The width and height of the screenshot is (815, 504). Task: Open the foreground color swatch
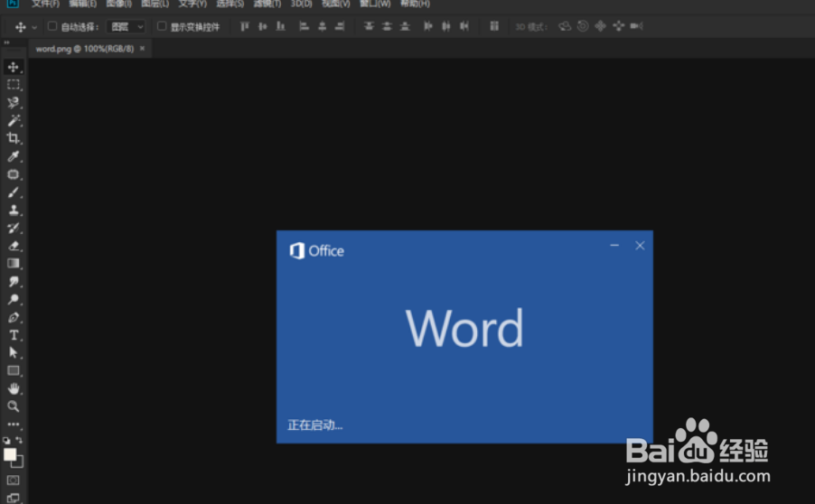(x=9, y=454)
